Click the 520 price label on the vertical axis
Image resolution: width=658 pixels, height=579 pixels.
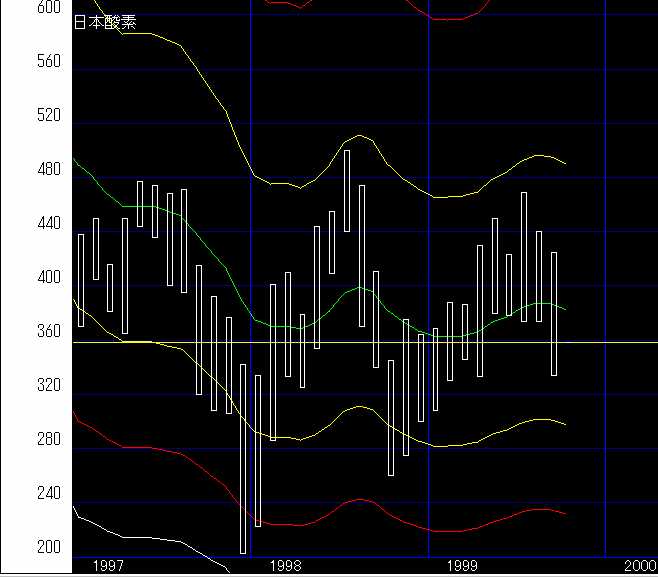pos(48,116)
